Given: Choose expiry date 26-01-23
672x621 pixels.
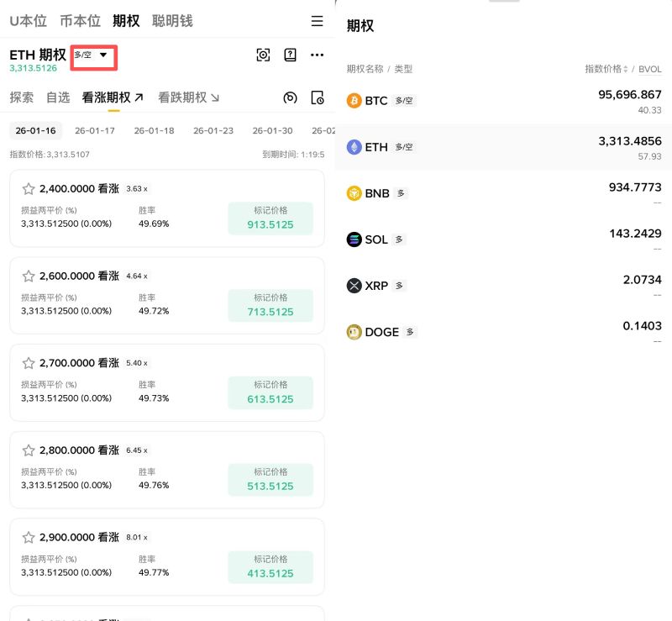Looking at the screenshot, I should (213, 130).
